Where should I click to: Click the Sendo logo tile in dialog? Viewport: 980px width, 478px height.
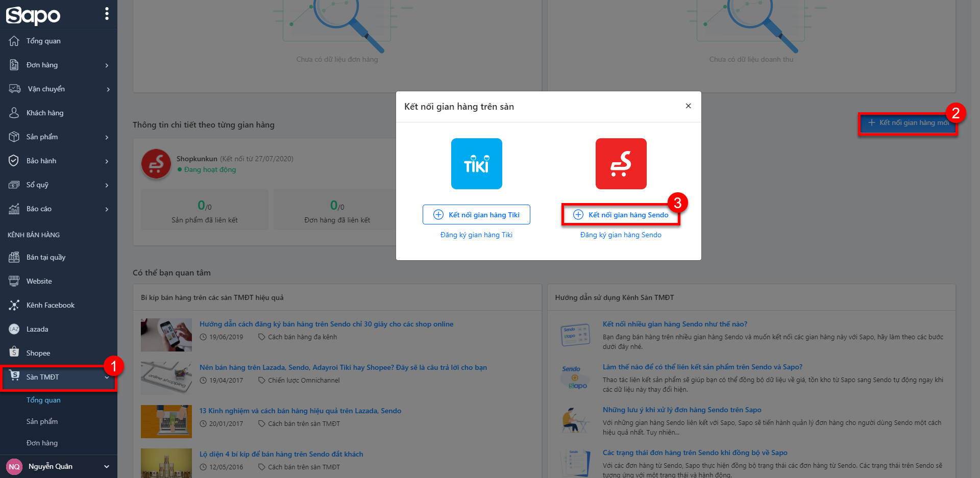(621, 164)
